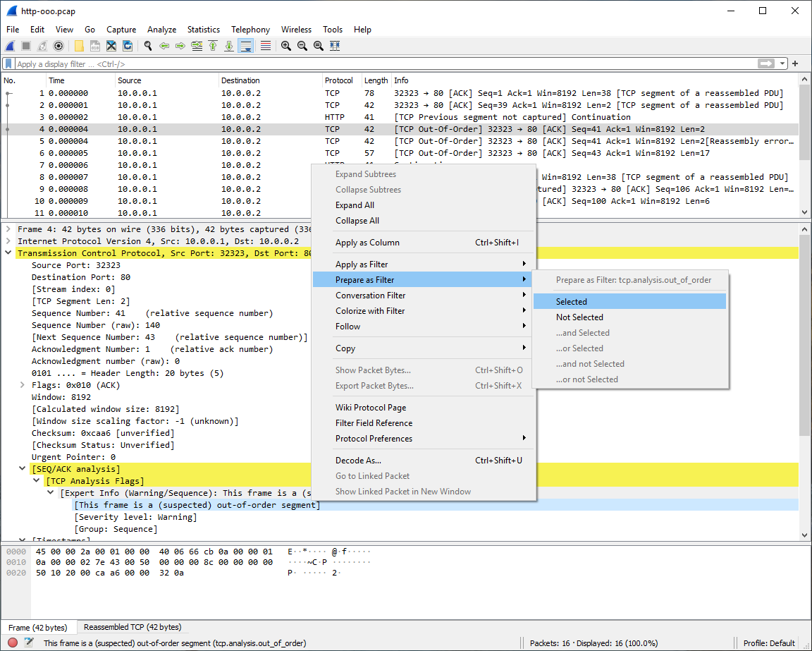Open the Find Packet search tool
This screenshot has width=812, height=651.
point(148,45)
